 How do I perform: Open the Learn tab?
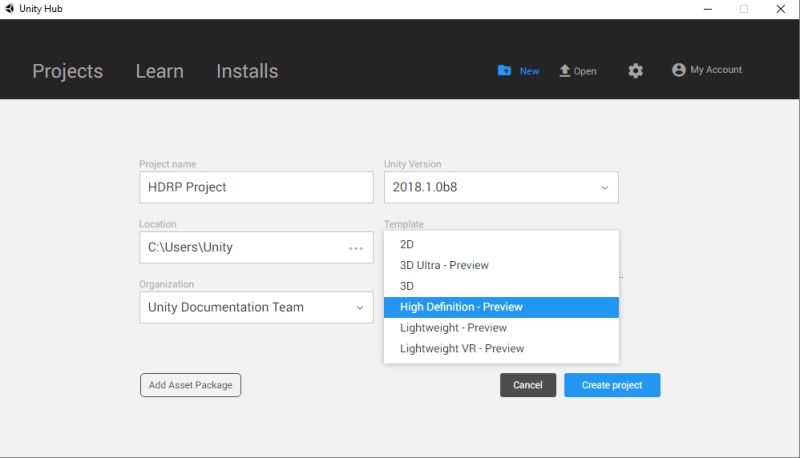point(160,71)
